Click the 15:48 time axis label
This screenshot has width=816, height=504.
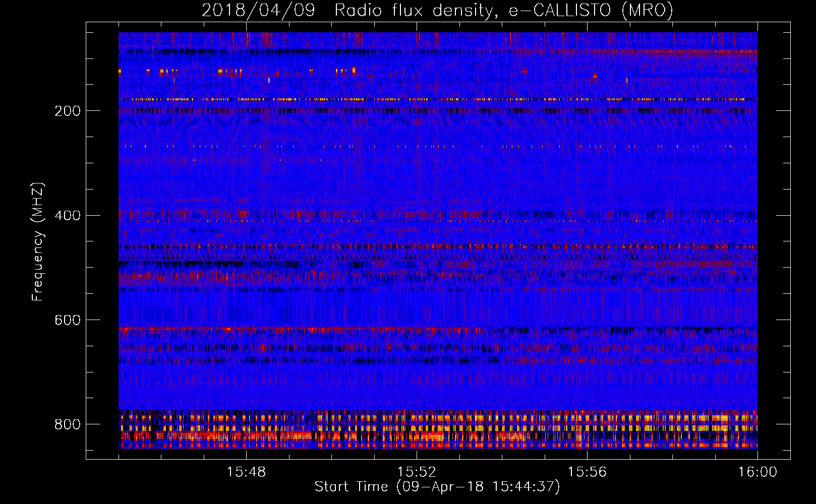[x=246, y=472]
